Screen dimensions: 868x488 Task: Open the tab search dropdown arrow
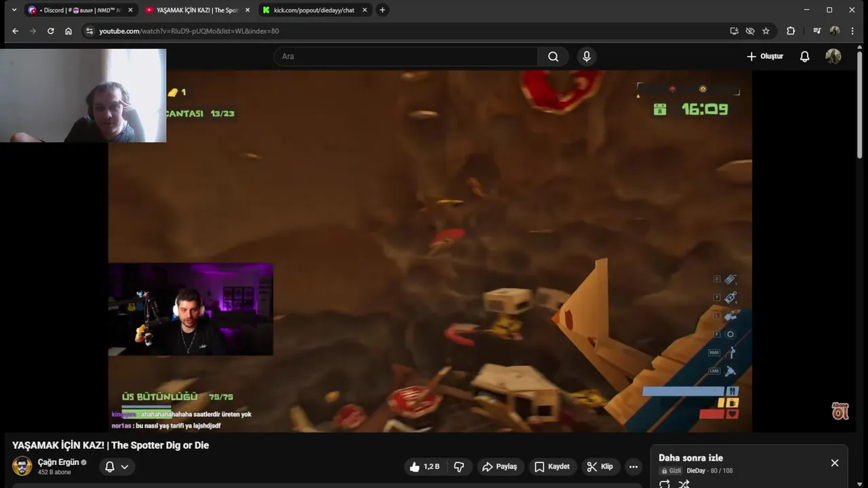click(x=14, y=10)
